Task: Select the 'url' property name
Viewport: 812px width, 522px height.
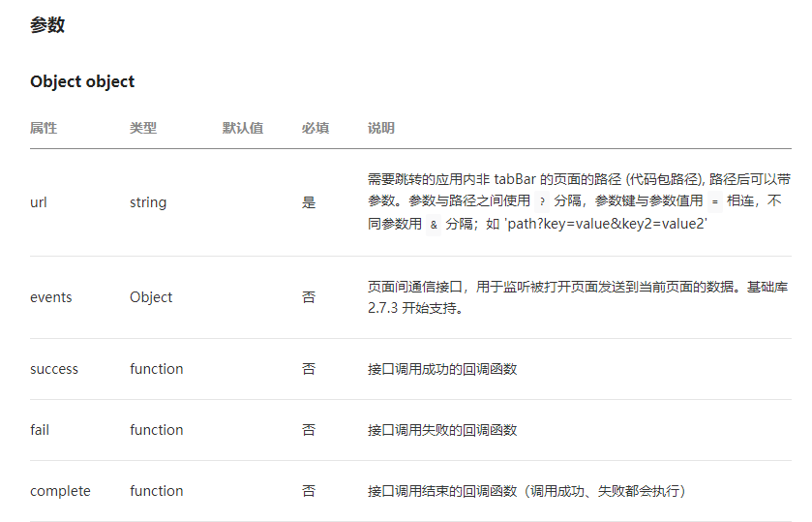Action: click(39, 202)
